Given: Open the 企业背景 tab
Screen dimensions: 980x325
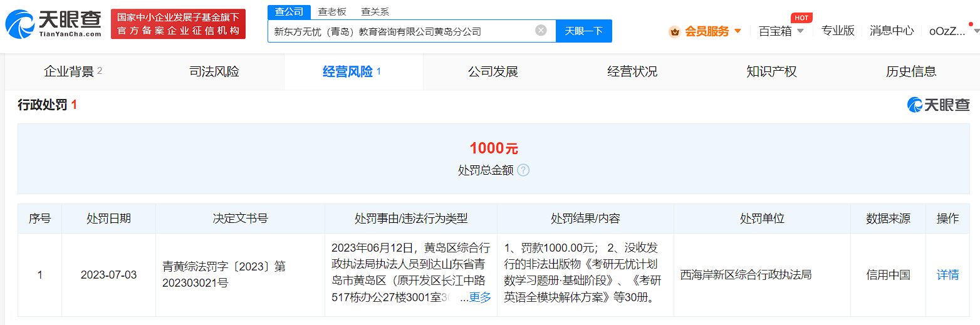Looking at the screenshot, I should (x=73, y=71).
